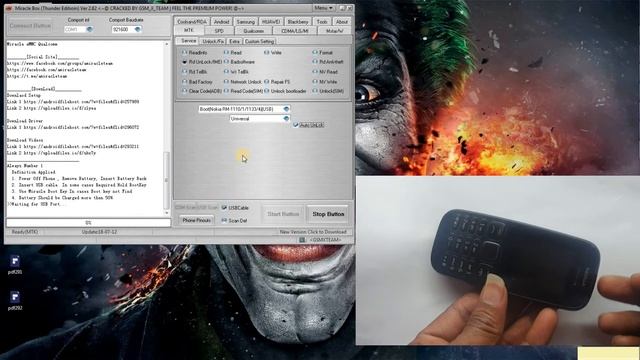Viewport: 640px width, 360px height.
Task: Switch to the Android tab
Action: tap(222, 22)
